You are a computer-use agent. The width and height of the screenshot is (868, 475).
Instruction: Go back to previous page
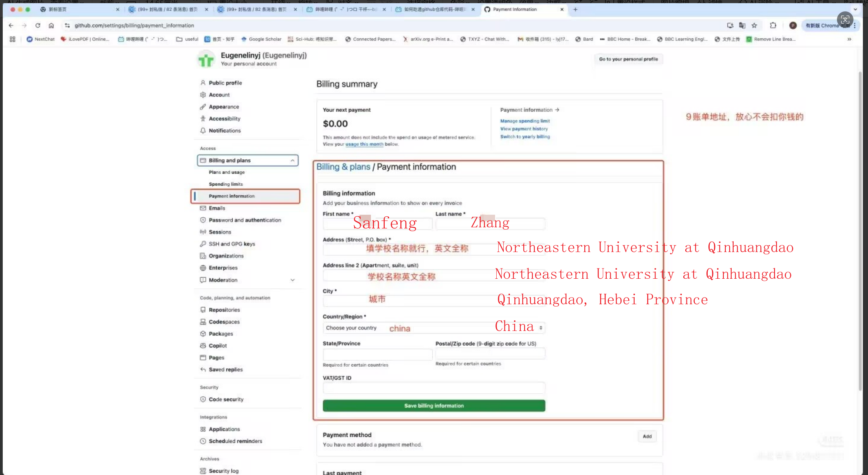tap(11, 26)
